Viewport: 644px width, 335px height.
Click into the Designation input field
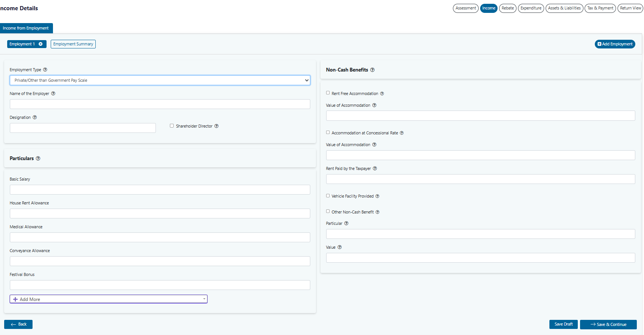[83, 128]
